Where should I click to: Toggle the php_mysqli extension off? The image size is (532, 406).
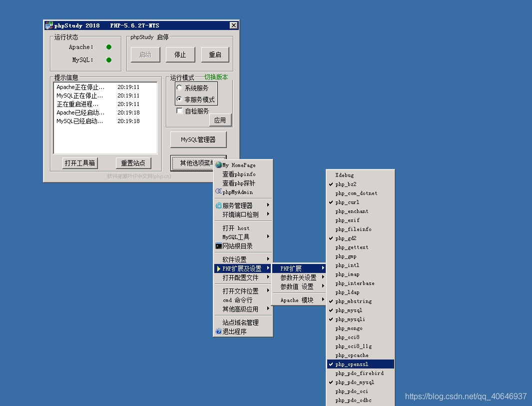click(360, 319)
